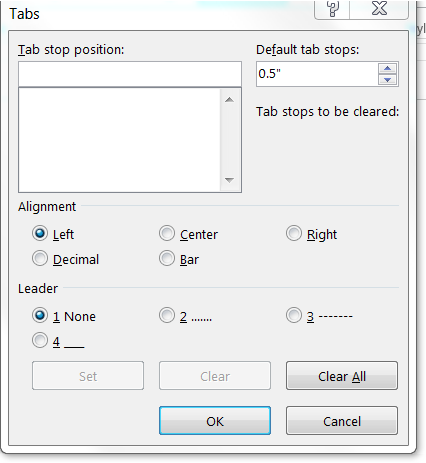This screenshot has width=426, height=463.
Task: Choose dashed leader option 3
Action: click(294, 315)
